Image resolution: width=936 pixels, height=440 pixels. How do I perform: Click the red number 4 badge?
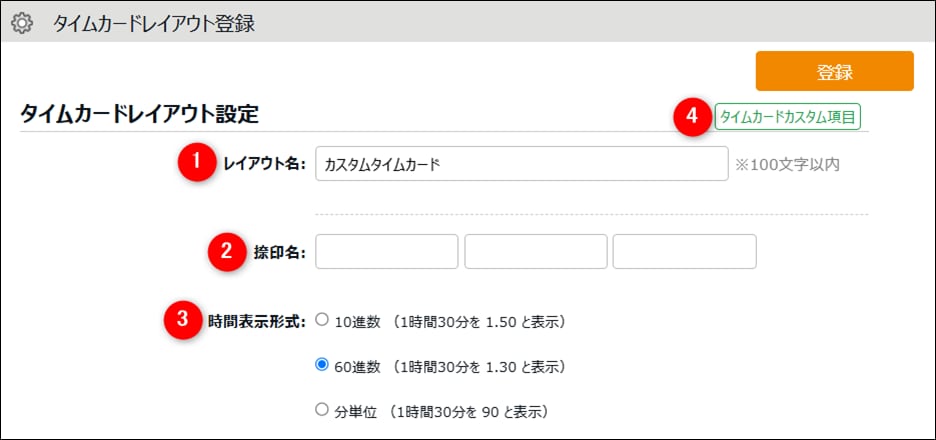(691, 117)
